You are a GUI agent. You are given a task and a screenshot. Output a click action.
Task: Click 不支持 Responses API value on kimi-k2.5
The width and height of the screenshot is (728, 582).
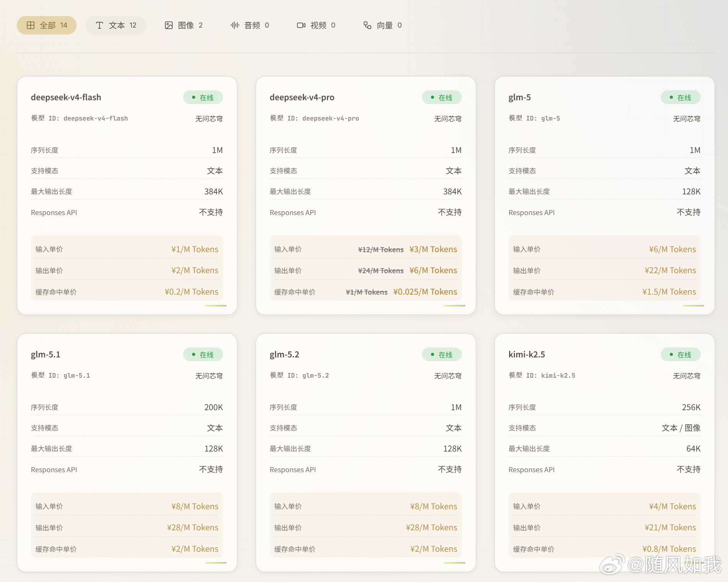689,470
